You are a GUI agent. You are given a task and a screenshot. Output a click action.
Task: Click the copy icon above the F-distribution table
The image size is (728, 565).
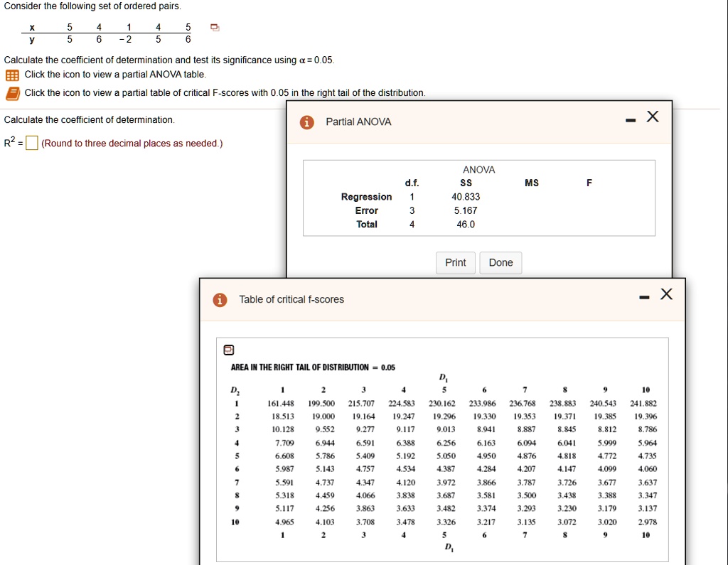[229, 349]
